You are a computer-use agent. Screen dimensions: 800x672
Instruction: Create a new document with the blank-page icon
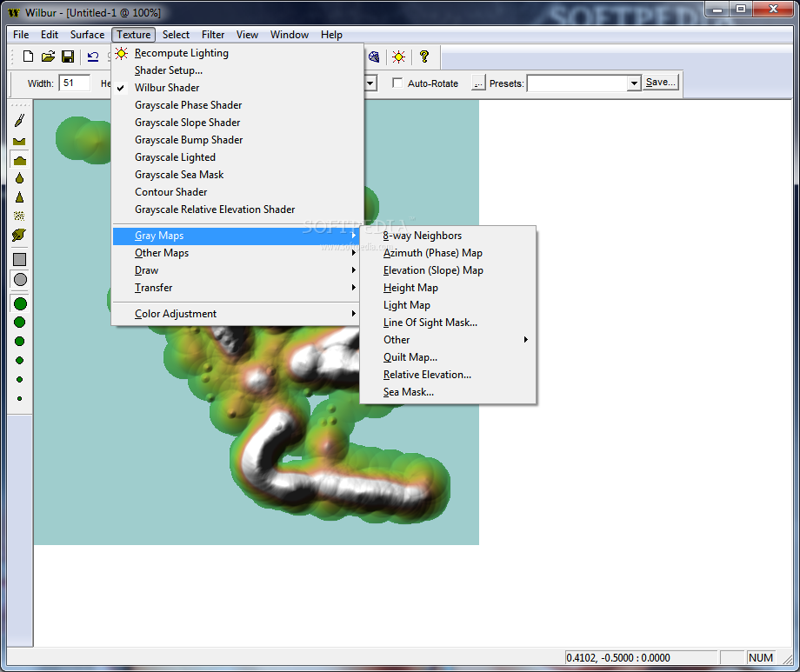(28, 57)
